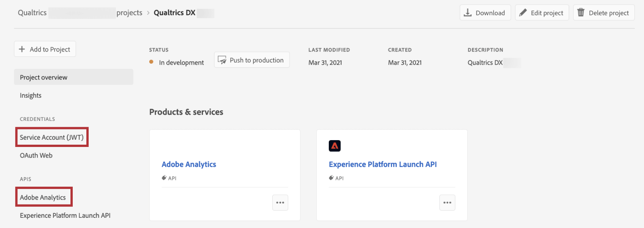Click the Last Modified date Mar 31, 2021
Screen dimensions: 644x228
(325, 62)
